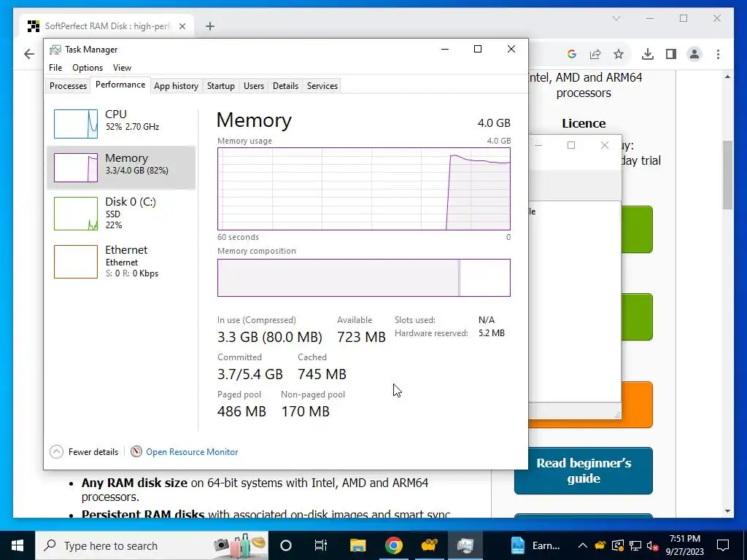Switch to the Startup tab
Screen dimensions: 747x560
click(220, 86)
